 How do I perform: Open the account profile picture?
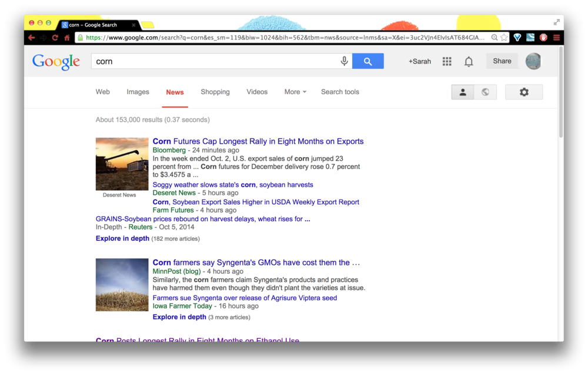tap(533, 61)
